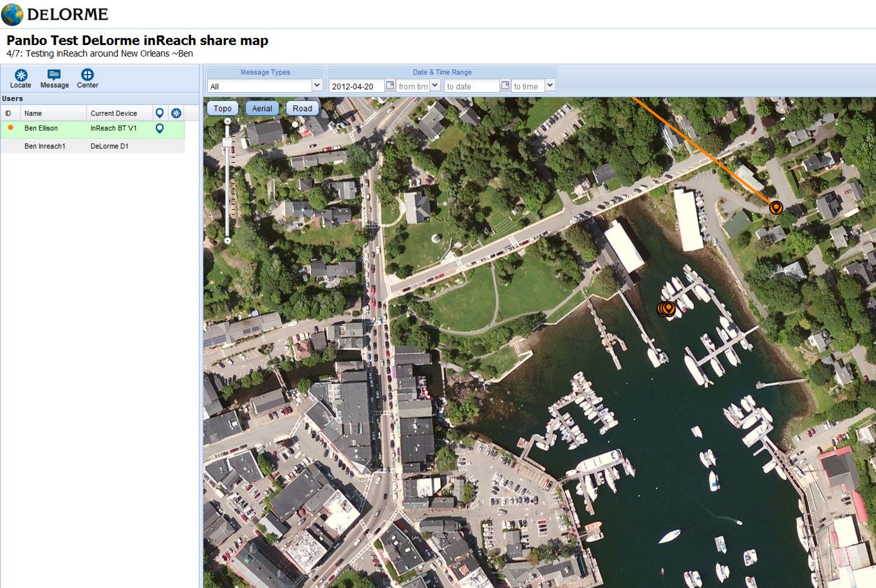Click the from time field
The width and height of the screenshot is (876, 588).
(x=413, y=86)
